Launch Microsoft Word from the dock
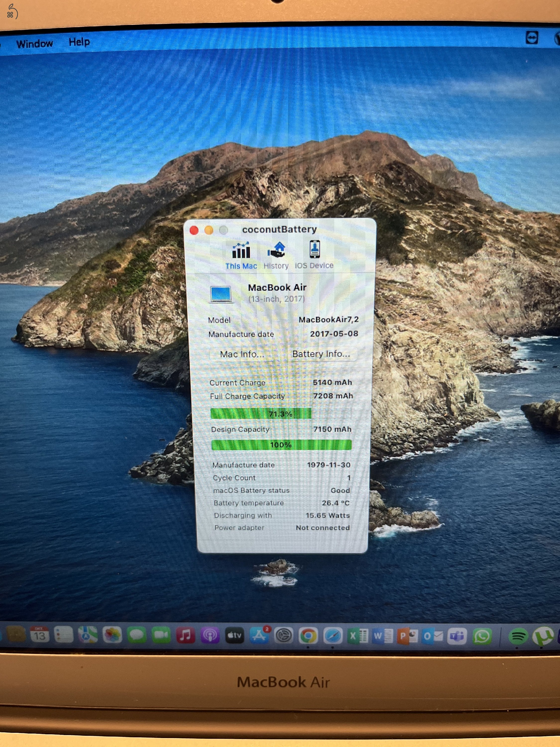Image resolution: width=560 pixels, height=747 pixels. [x=383, y=636]
